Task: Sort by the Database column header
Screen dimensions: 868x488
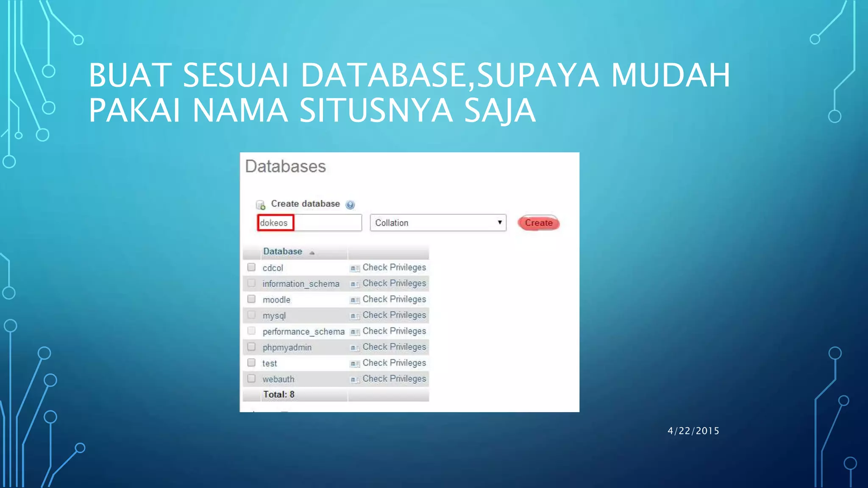Action: (x=283, y=252)
